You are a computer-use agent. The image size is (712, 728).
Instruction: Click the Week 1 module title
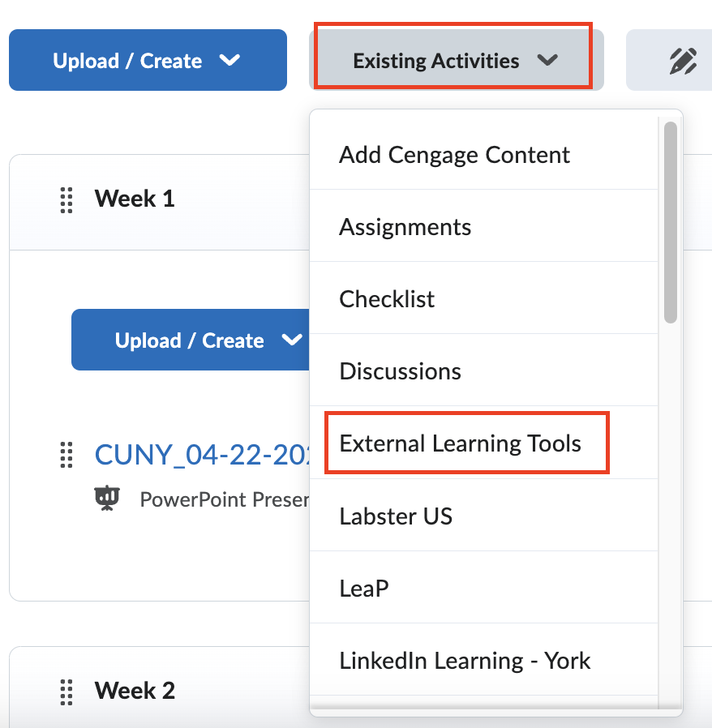pos(135,199)
